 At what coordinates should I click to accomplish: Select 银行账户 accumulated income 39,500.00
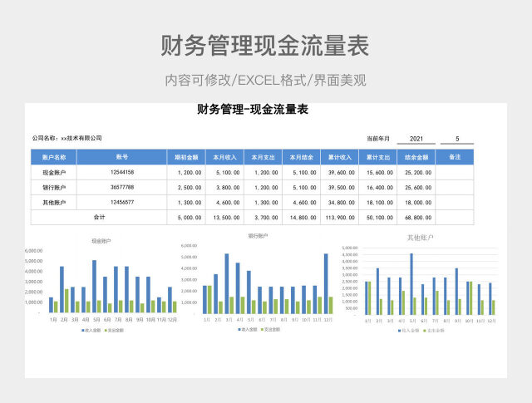tap(342, 187)
